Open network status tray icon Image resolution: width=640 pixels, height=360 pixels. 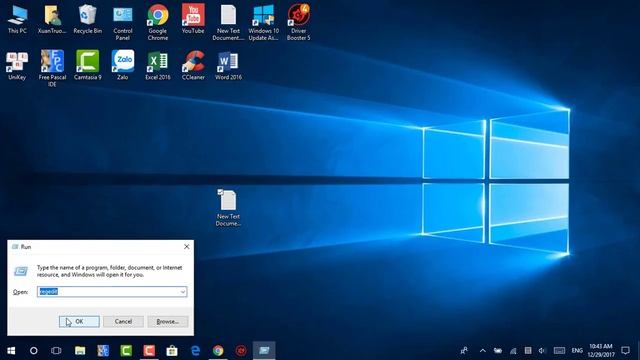[x=513, y=351]
